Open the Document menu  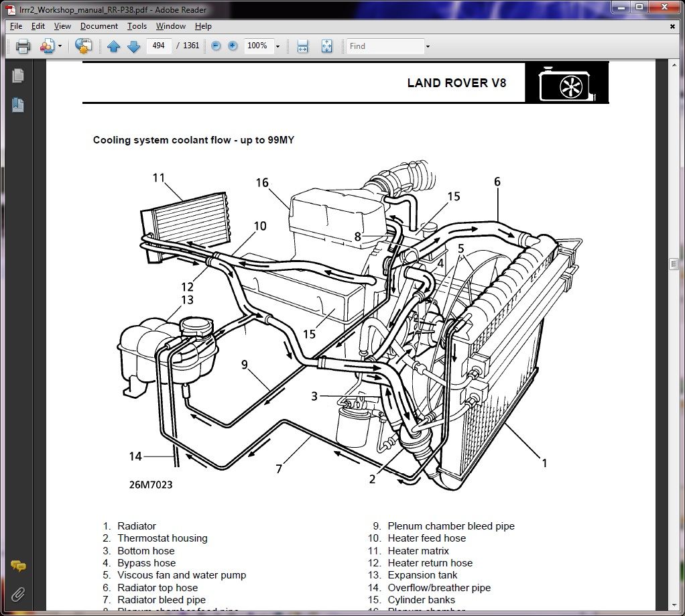point(99,26)
